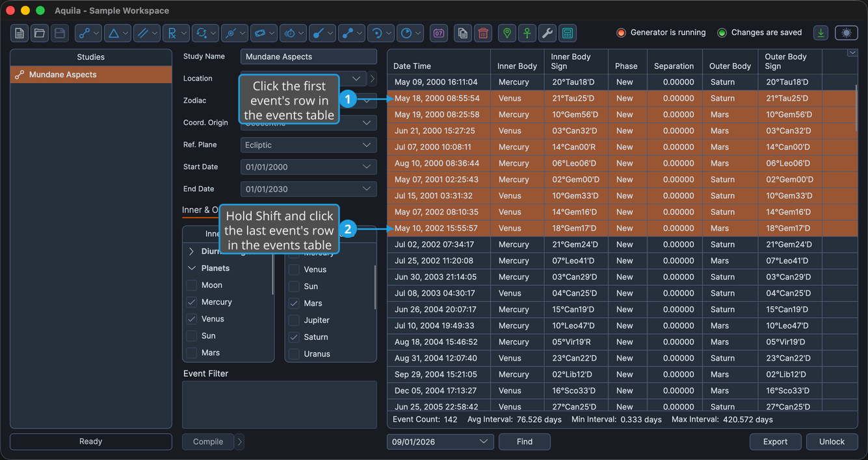Select the orbit ellipse study tool
The width and height of the screenshot is (868, 460).
click(x=264, y=33)
